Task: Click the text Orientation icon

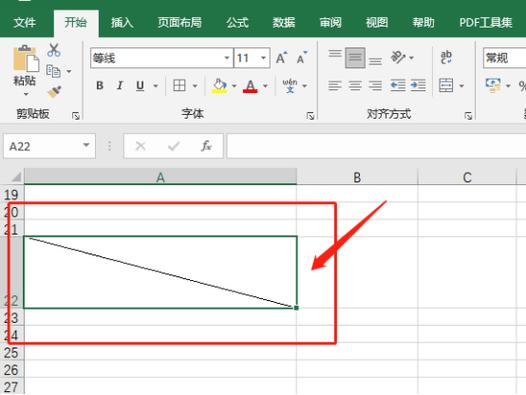Action: pos(398,57)
